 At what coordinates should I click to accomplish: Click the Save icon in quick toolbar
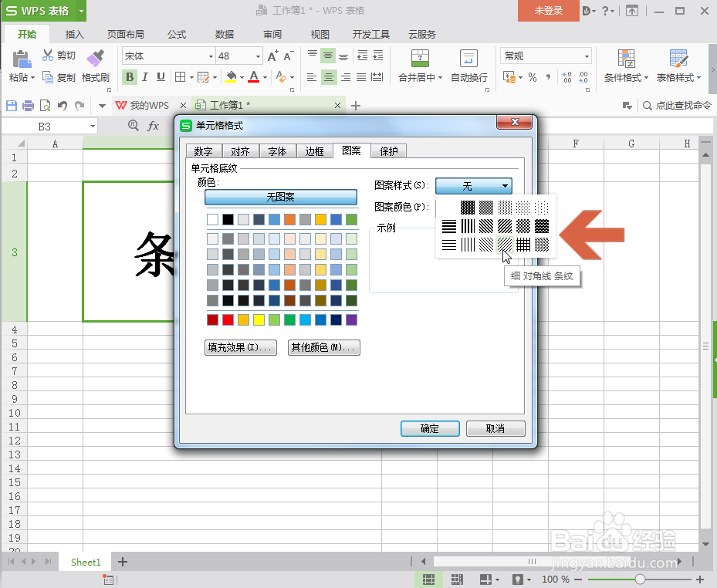(x=12, y=106)
